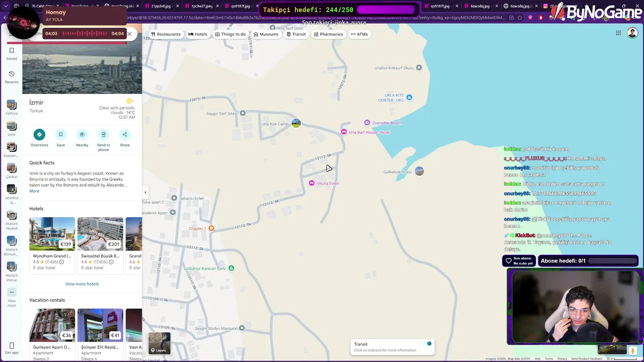644x362 pixels.
Task: Click the Kadeniz Apart marker
Action: click(x=173, y=213)
